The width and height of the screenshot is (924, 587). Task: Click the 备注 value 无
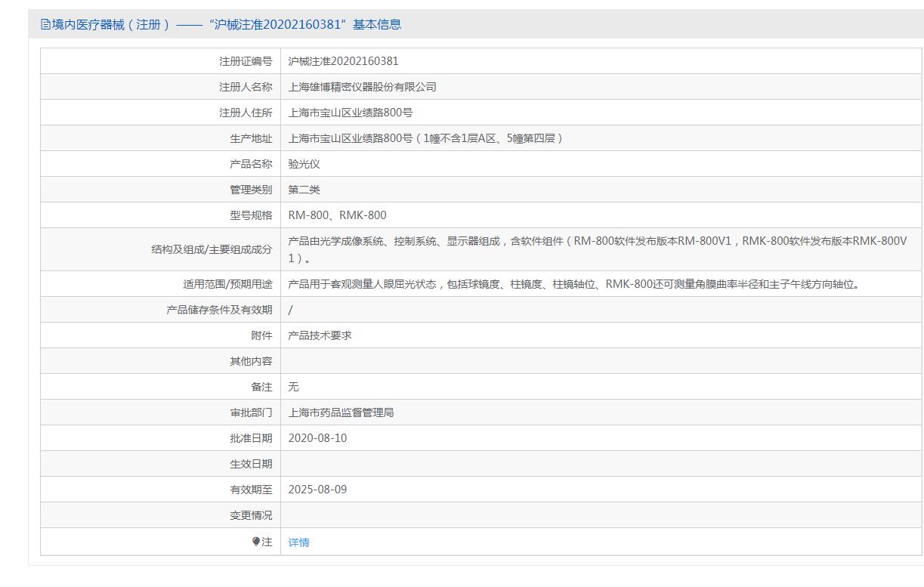pos(294,387)
